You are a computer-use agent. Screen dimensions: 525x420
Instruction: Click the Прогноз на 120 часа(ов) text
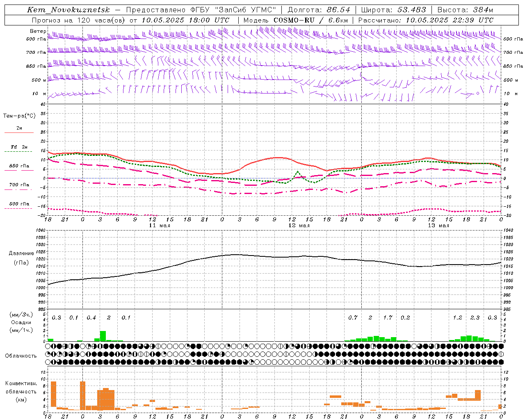point(79,20)
